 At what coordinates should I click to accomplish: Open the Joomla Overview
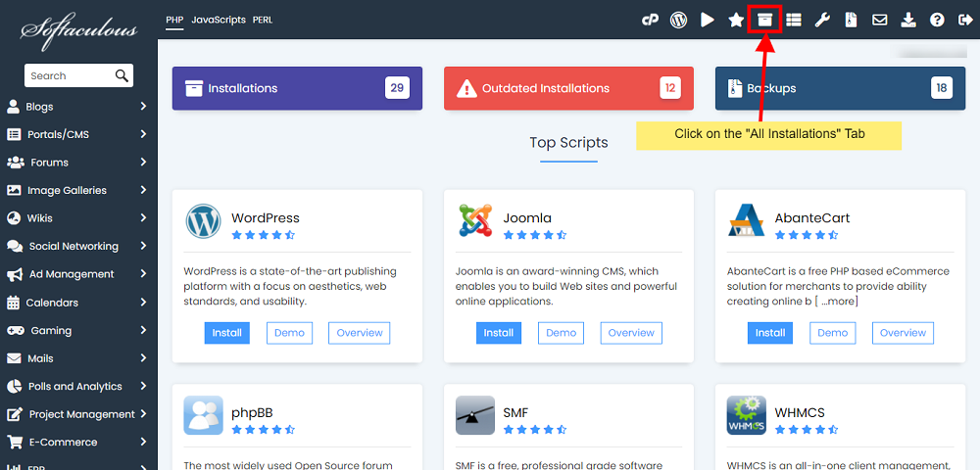[631, 333]
